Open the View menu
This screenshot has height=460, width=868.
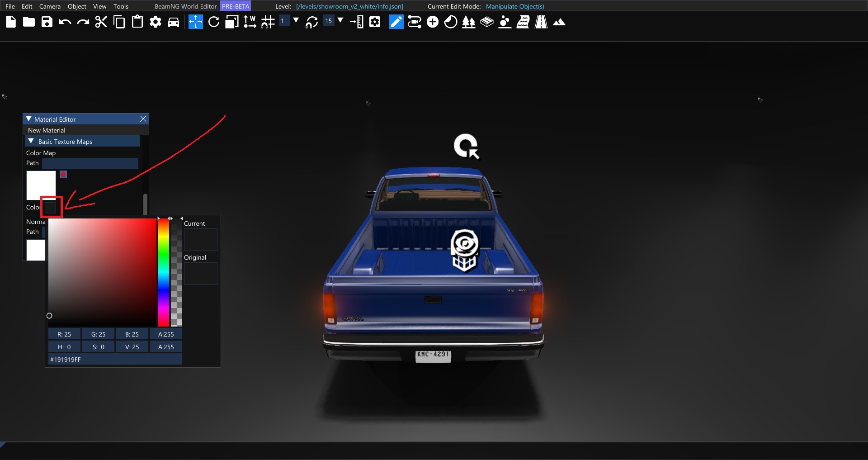coord(99,6)
